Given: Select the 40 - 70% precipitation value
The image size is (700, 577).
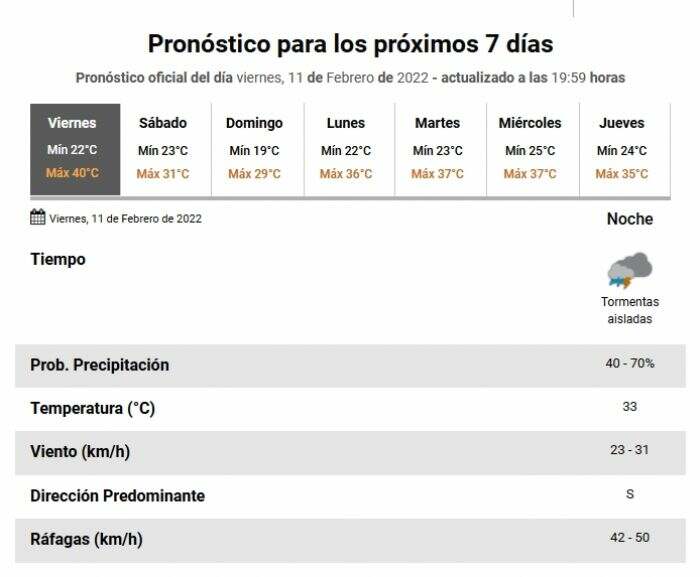Looking at the screenshot, I should [x=629, y=364].
